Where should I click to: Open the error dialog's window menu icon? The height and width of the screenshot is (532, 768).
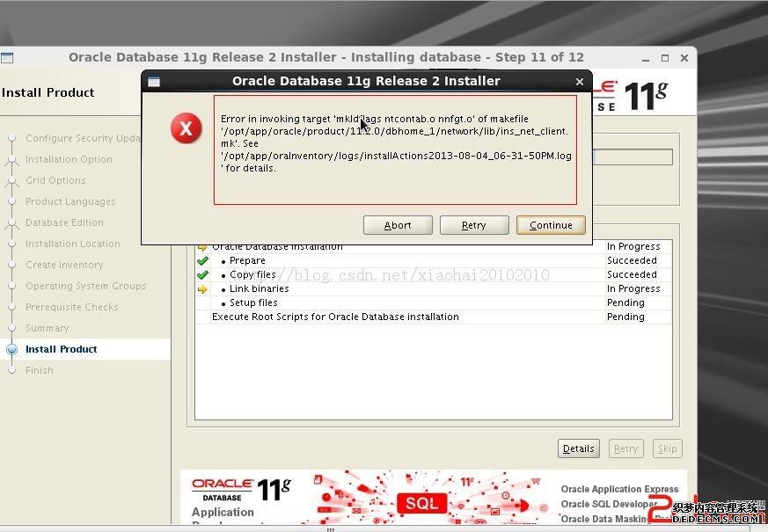(x=154, y=82)
